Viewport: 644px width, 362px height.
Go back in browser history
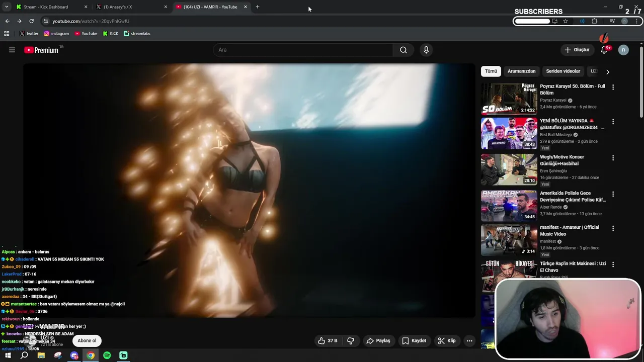7,21
